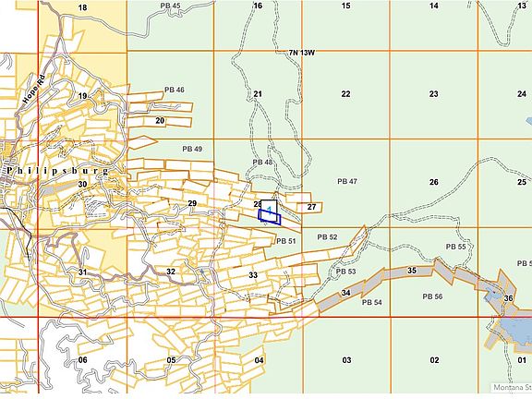The image size is (532, 399).
Task: Click the blue outlined parcel marked 1
Action: 270,217
